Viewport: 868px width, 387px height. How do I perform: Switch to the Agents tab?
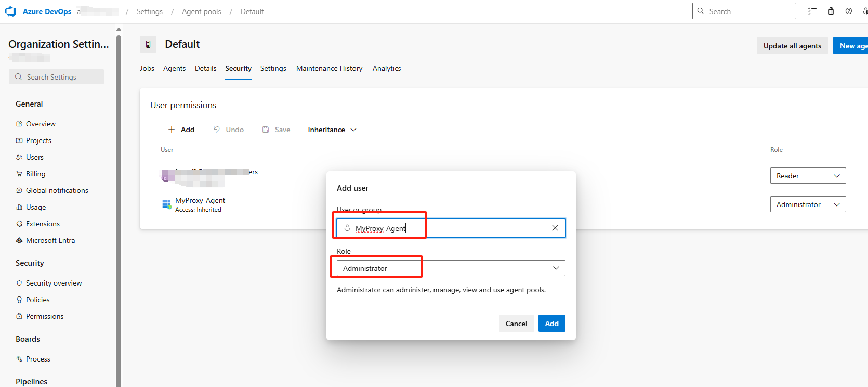tap(174, 68)
